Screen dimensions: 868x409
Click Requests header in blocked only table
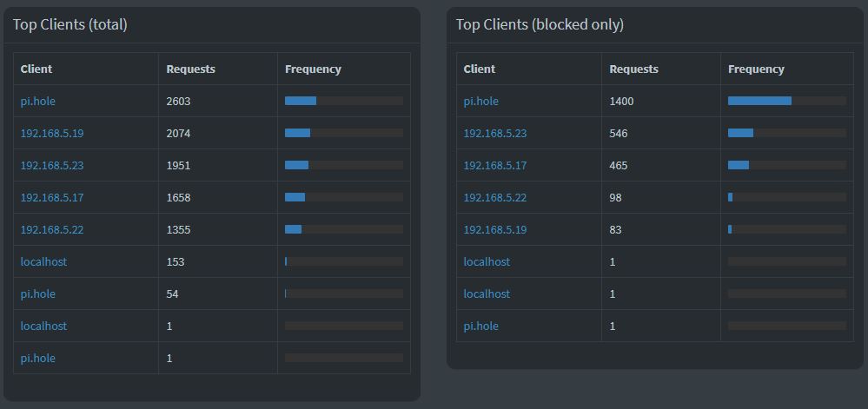coord(633,69)
